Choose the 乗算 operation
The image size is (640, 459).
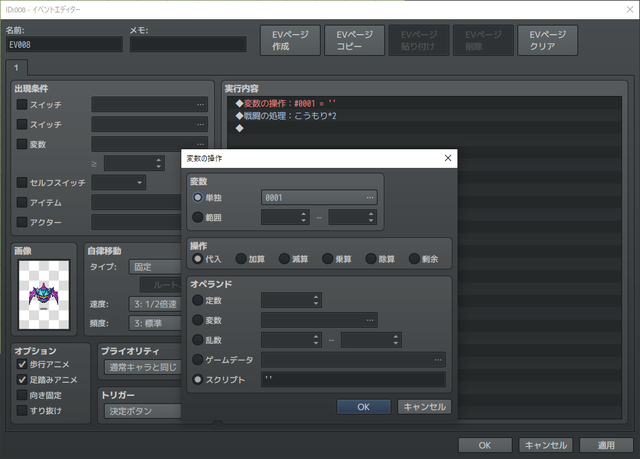click(x=327, y=259)
